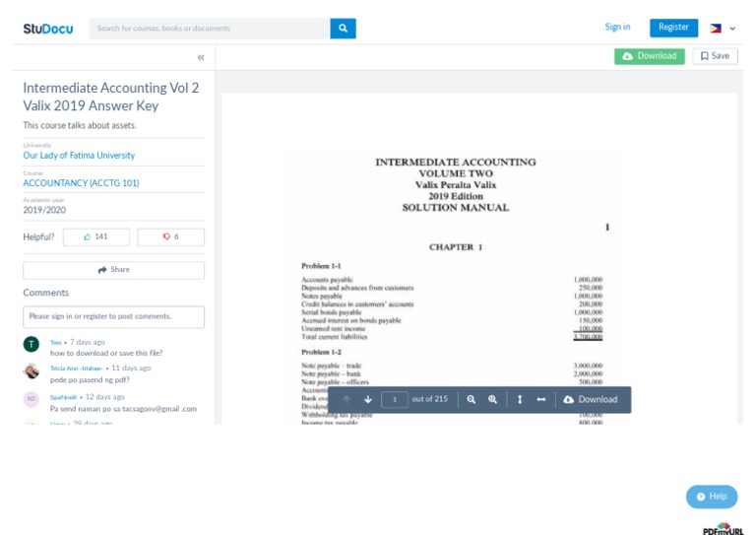
Task: Open SpaNreR commenter name link
Action: pyautogui.click(x=64, y=397)
